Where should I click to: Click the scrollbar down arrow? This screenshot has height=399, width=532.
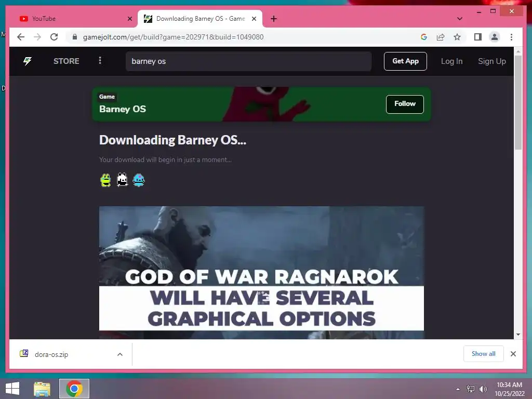tap(518, 335)
